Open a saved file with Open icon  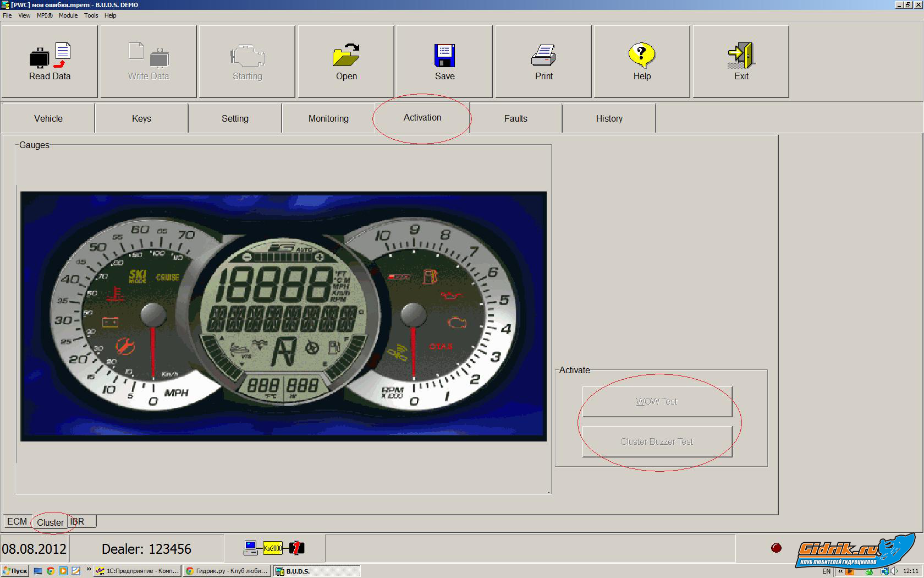pyautogui.click(x=346, y=62)
